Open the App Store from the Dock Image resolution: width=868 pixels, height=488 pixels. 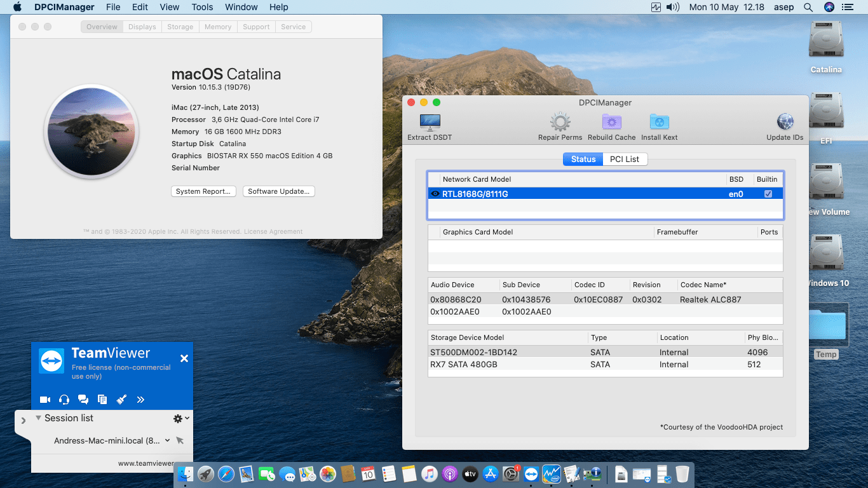pyautogui.click(x=490, y=473)
